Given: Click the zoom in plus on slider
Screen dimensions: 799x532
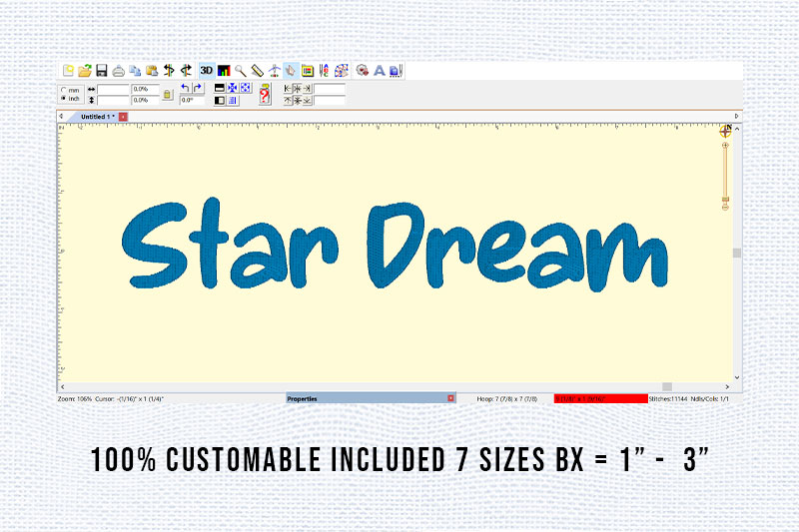Looking at the screenshot, I should click(725, 146).
